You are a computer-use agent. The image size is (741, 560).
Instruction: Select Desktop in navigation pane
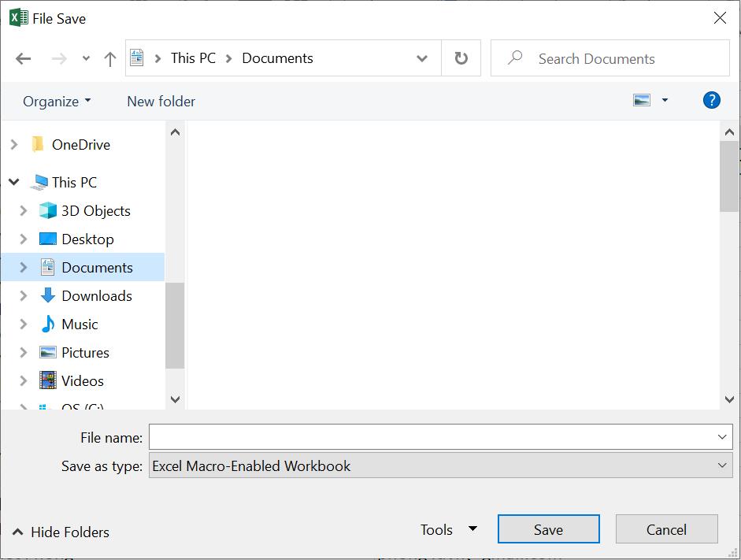87,239
